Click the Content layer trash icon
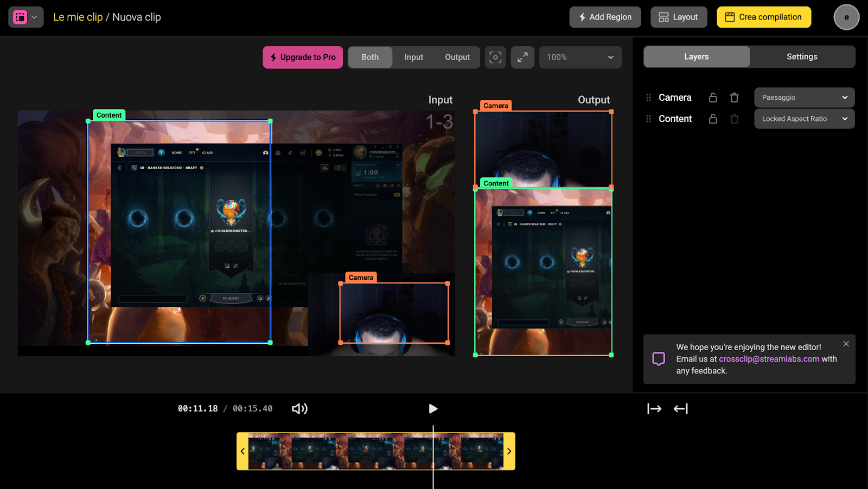The height and width of the screenshot is (489, 868). point(734,119)
